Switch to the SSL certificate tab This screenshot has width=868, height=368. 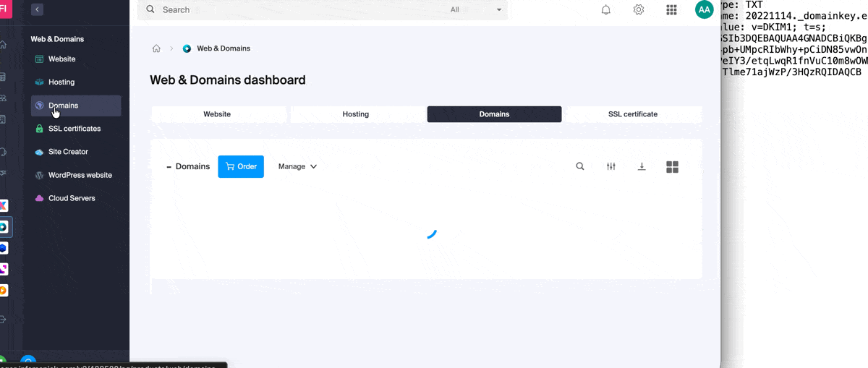(x=632, y=114)
